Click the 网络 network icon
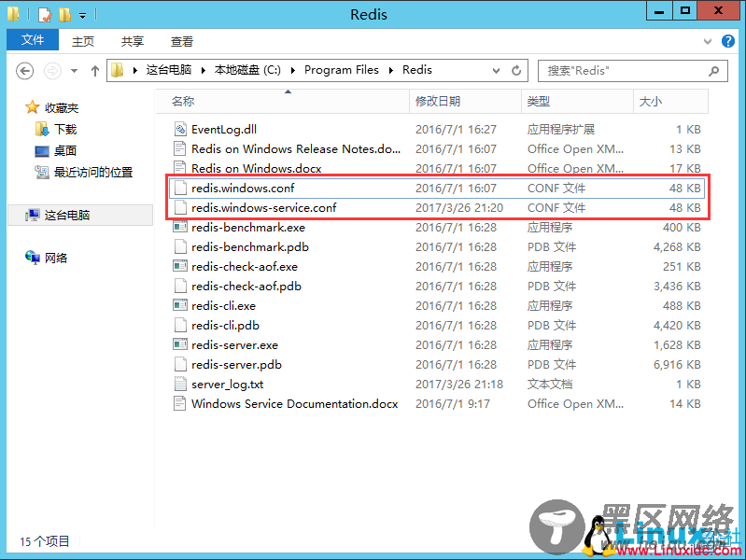 33,258
